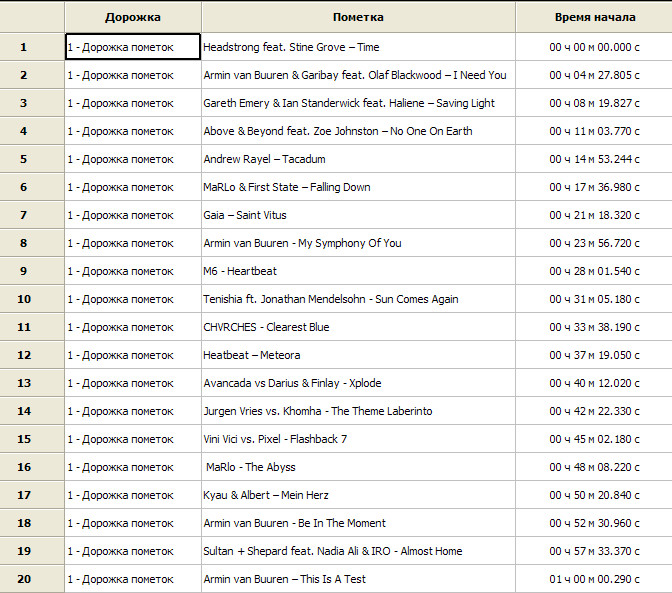Click Дорожка пометок cell in row 14
This screenshot has height=593, width=672.
pos(133,411)
